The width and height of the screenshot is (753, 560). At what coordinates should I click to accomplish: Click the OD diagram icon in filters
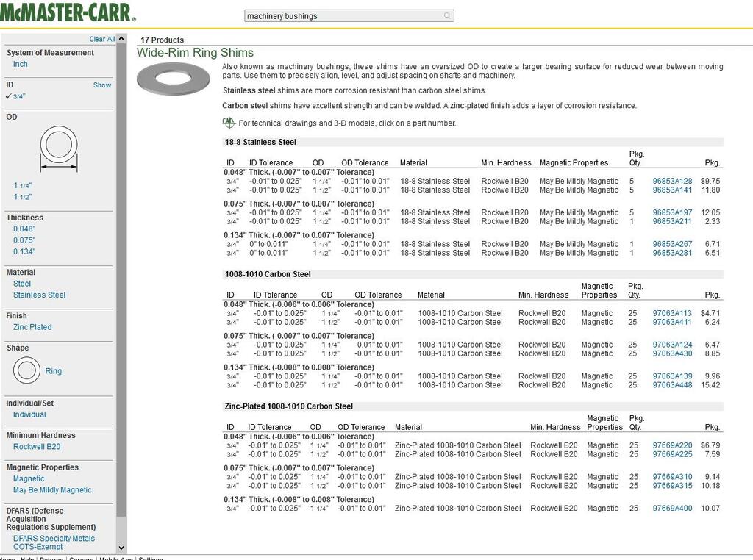point(59,148)
